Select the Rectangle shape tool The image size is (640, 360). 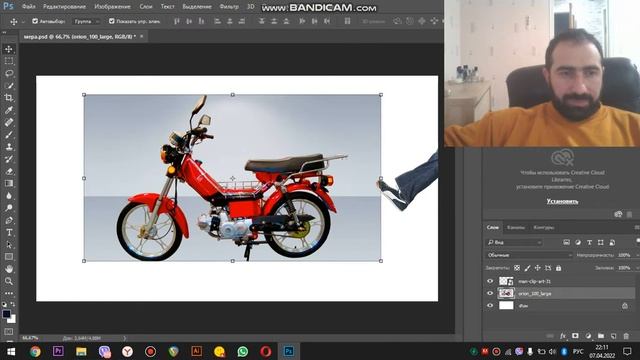[x=9, y=257]
